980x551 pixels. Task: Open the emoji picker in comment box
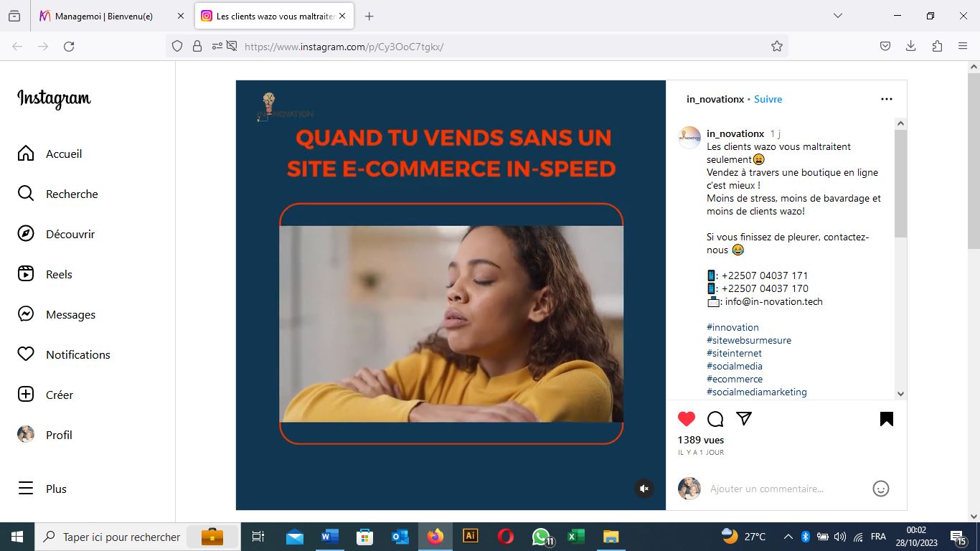click(x=880, y=489)
